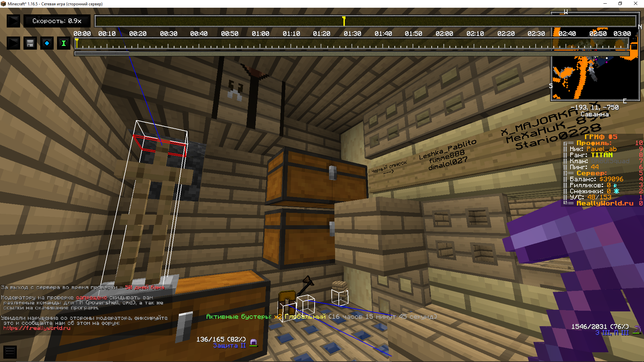
Task: Restore down the Minecraft window
Action: click(x=620, y=4)
